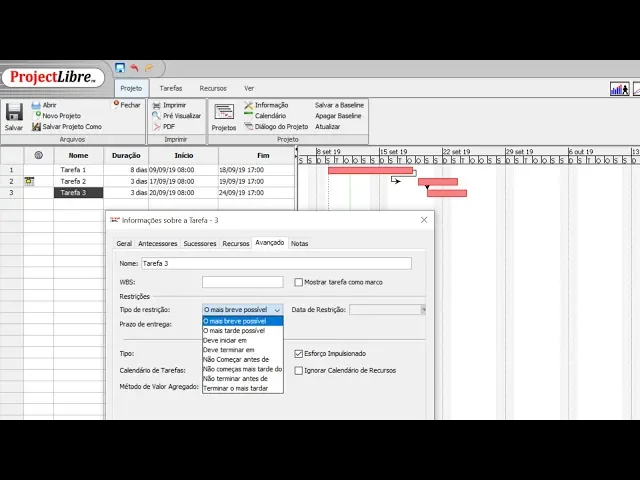Click the indicator icon in Tarefa 2 row

pos(29,181)
